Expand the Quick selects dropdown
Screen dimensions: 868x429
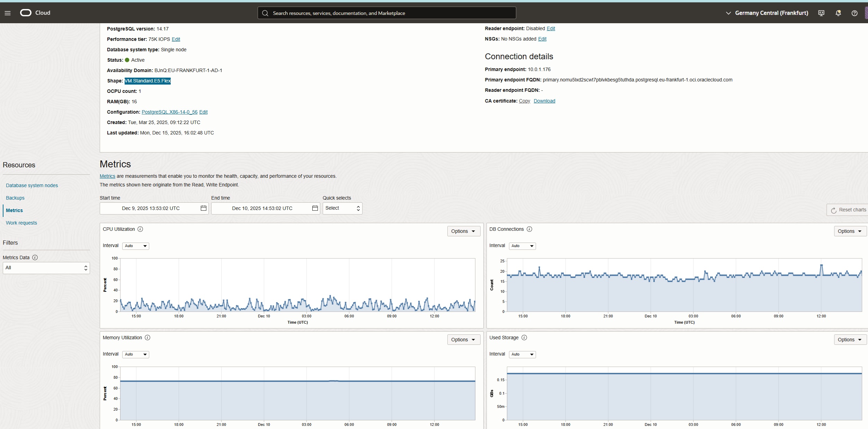342,208
